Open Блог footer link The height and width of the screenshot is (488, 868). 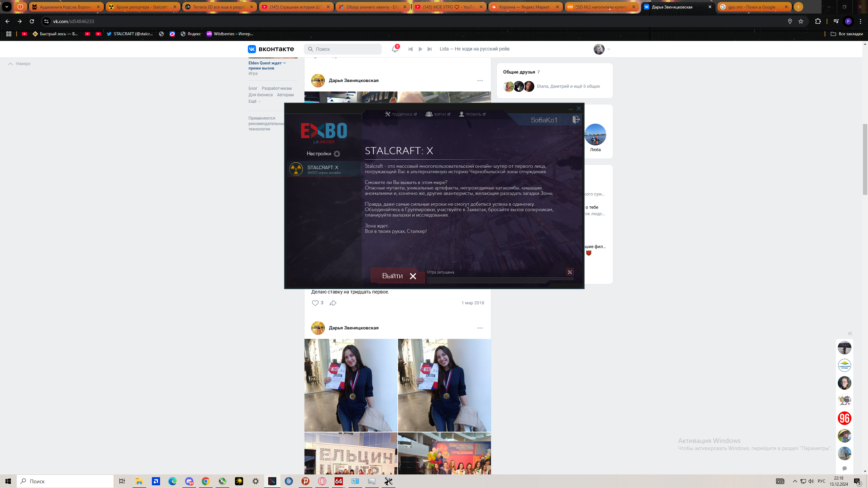tap(253, 88)
